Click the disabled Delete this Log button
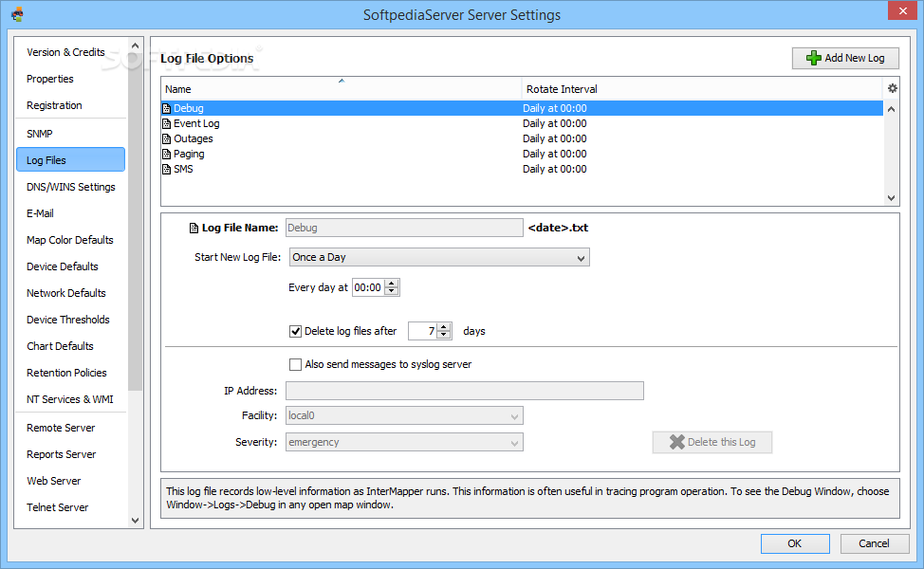The image size is (924, 569). click(711, 442)
